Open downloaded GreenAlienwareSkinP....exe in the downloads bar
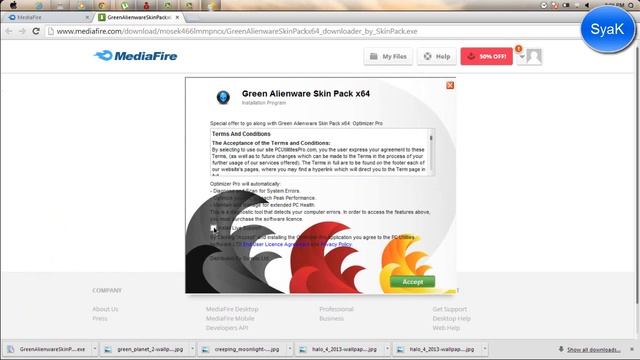Image resolution: width=640 pixels, height=360 pixels. tap(48, 349)
